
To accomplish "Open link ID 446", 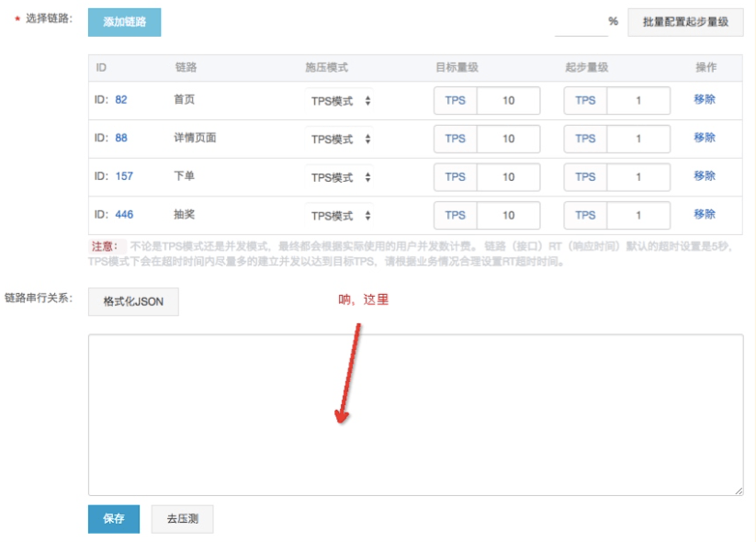I will (124, 214).
